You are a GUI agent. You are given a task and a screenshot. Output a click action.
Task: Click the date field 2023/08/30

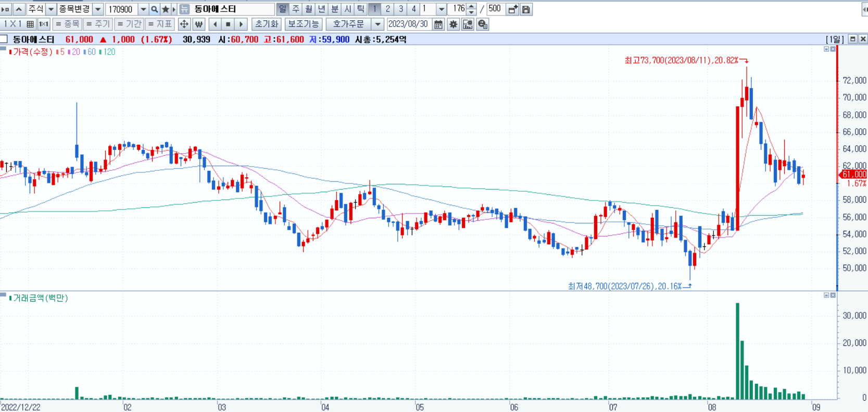coord(409,24)
